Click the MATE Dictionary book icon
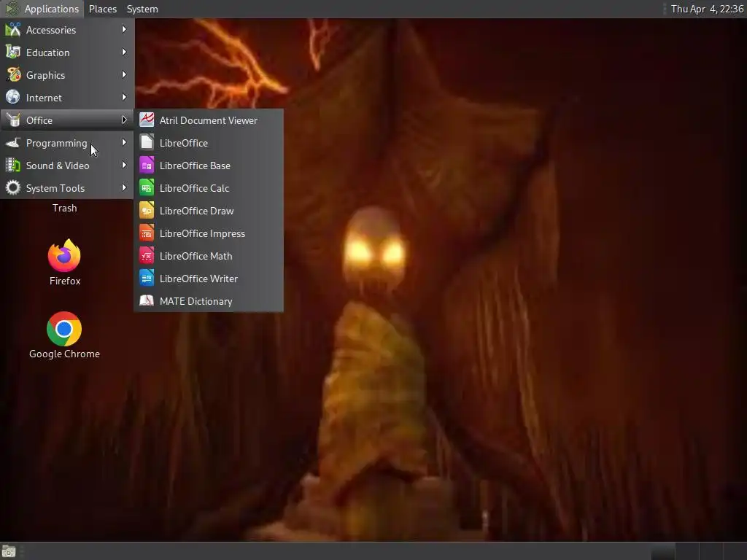 click(146, 301)
